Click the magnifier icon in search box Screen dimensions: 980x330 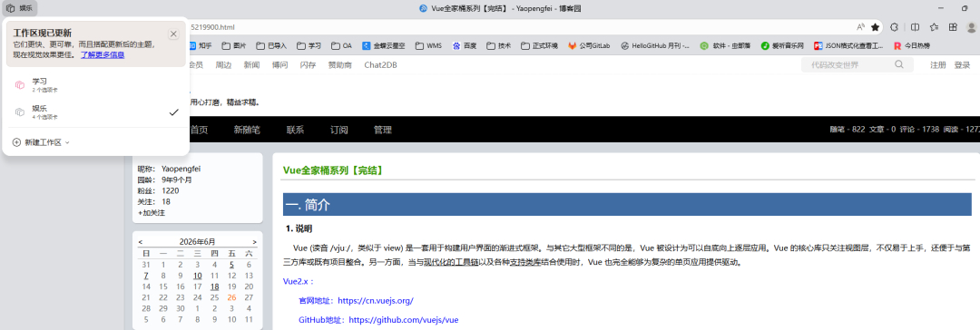tap(899, 64)
